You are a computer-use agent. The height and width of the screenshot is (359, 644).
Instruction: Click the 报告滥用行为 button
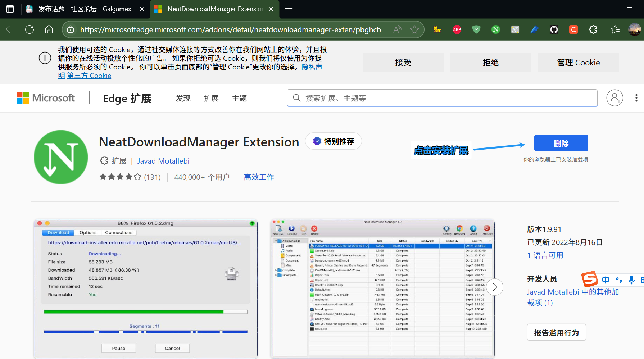[x=557, y=332]
